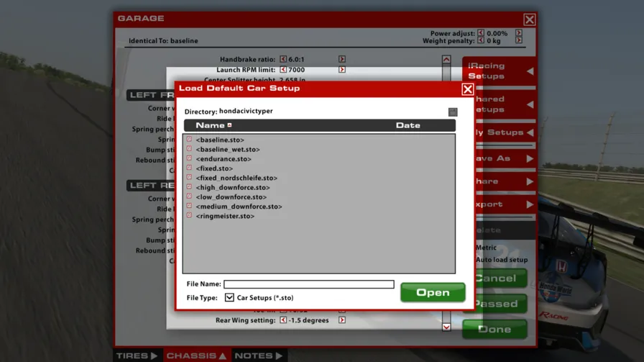Increase the rear wing setting

[x=341, y=320]
